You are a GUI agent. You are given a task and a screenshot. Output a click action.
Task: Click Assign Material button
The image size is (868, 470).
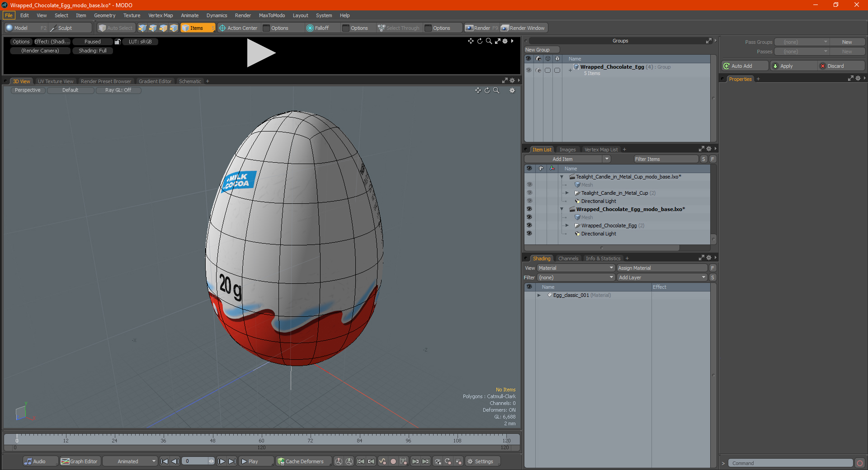(662, 268)
